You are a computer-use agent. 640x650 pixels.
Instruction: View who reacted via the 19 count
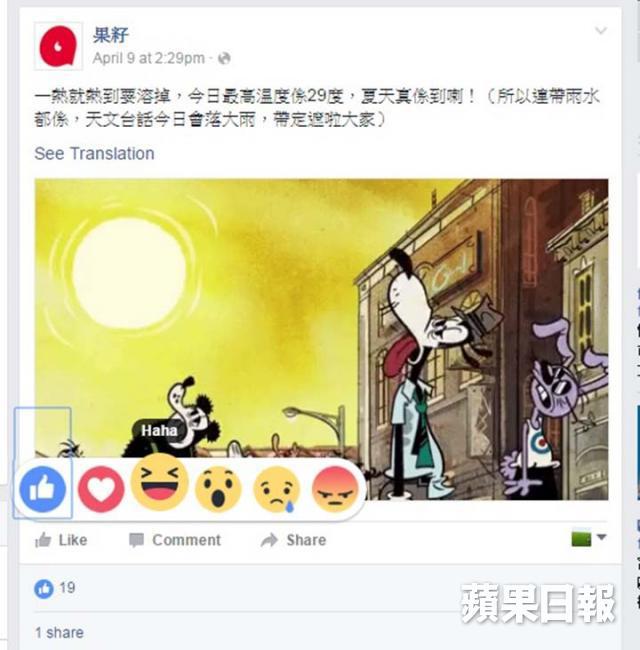(67, 588)
